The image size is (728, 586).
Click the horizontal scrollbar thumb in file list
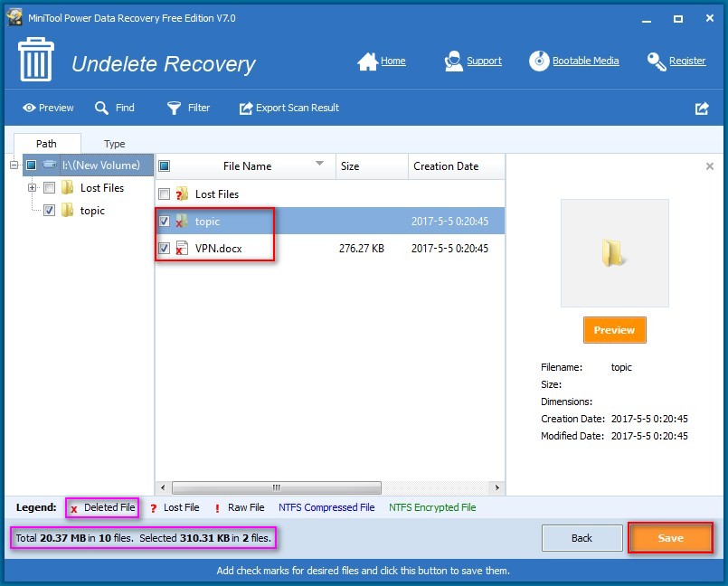(x=277, y=487)
